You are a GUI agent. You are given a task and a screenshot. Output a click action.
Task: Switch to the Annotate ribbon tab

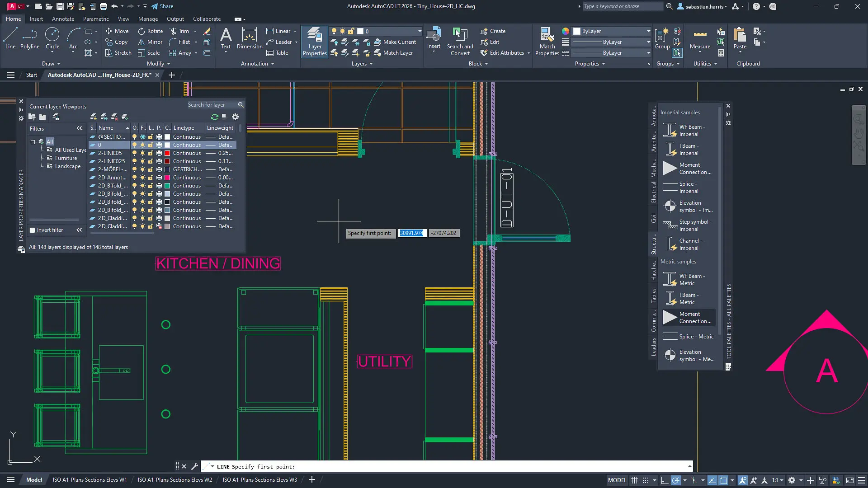[x=63, y=19]
